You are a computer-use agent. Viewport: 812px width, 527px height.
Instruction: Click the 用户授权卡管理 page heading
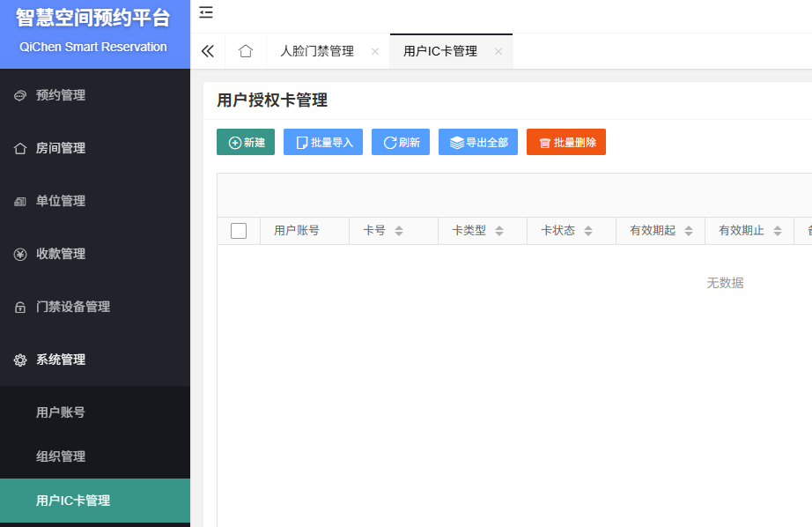click(x=272, y=100)
